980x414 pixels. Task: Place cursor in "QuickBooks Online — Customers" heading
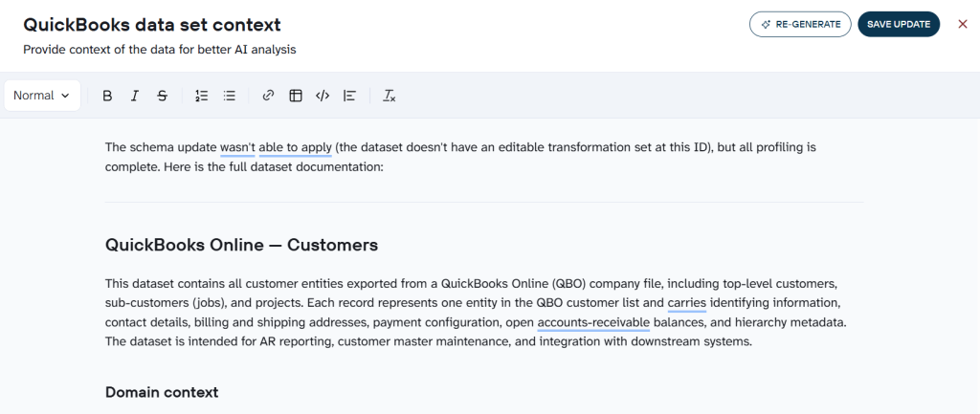click(241, 245)
